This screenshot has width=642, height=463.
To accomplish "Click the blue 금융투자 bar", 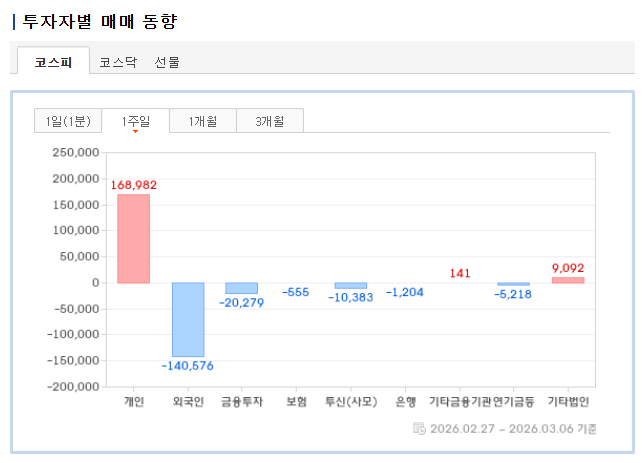I will [x=242, y=288].
